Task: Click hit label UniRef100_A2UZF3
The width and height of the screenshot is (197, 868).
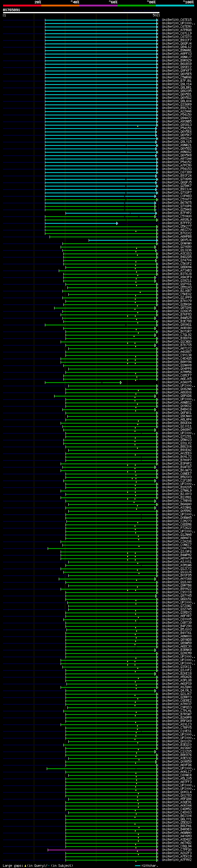Action: click(177, 853)
